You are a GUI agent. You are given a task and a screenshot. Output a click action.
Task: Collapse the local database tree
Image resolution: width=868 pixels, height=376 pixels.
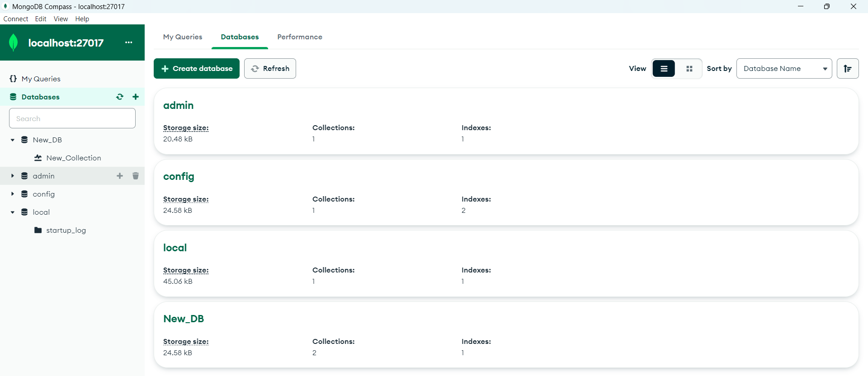pos(13,212)
